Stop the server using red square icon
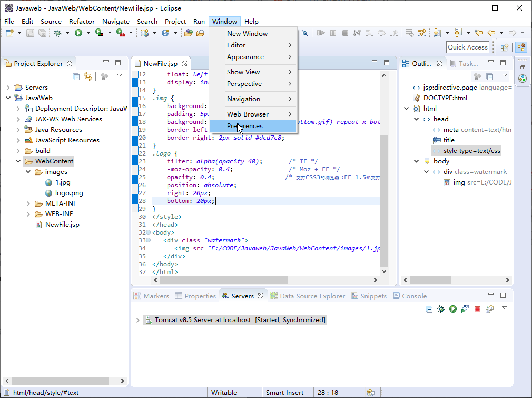Viewport: 532px width, 398px height. point(477,309)
